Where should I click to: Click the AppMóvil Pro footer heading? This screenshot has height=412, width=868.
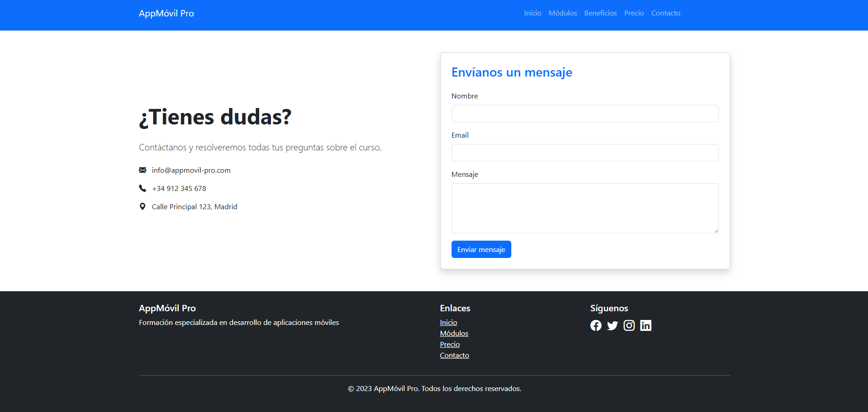click(167, 308)
